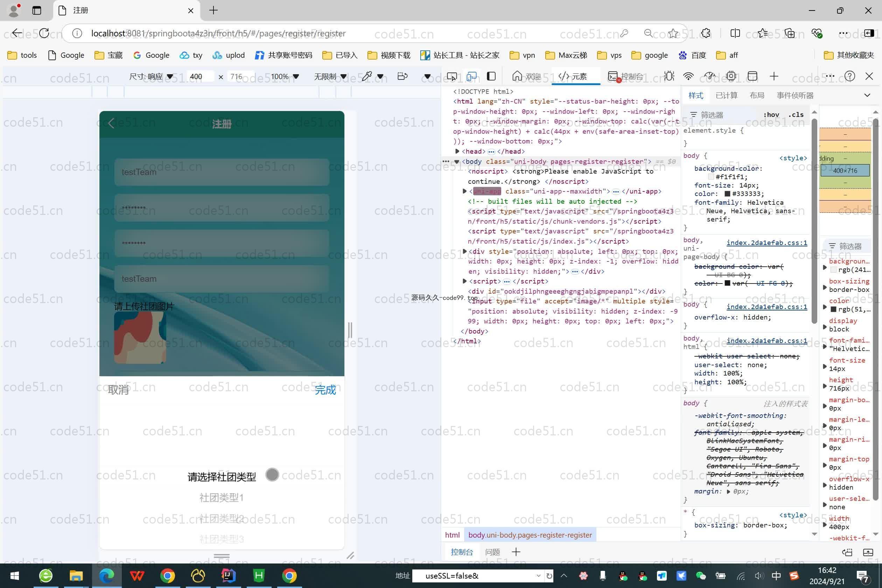Switch to 控制台 tab in DevTools top bar
Image resolution: width=882 pixels, height=588 pixels.
click(625, 77)
